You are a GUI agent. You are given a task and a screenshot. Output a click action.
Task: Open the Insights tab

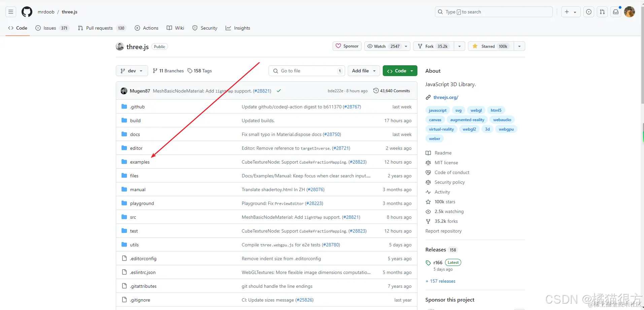coord(238,28)
